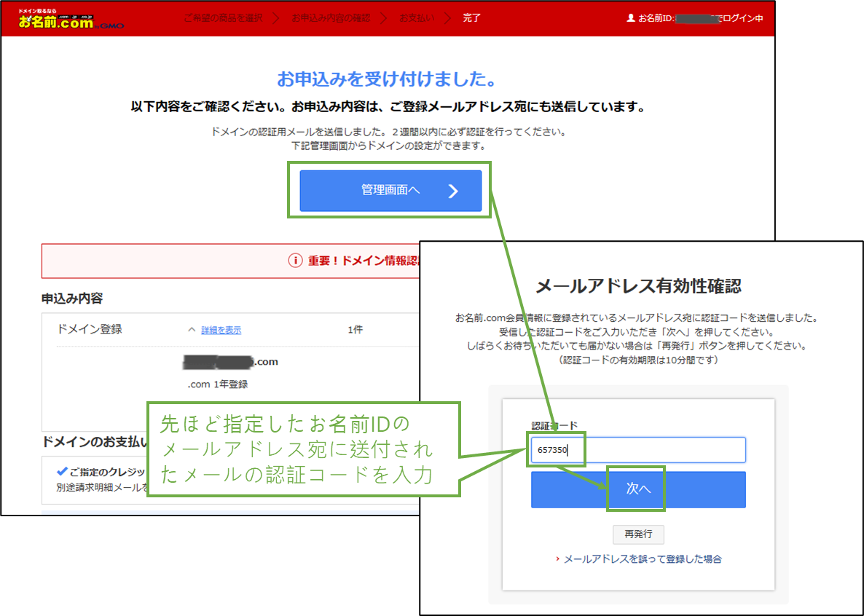The height and width of the screenshot is (616, 864).
Task: Click the お申込みを受け付けました heading
Action: (x=388, y=79)
